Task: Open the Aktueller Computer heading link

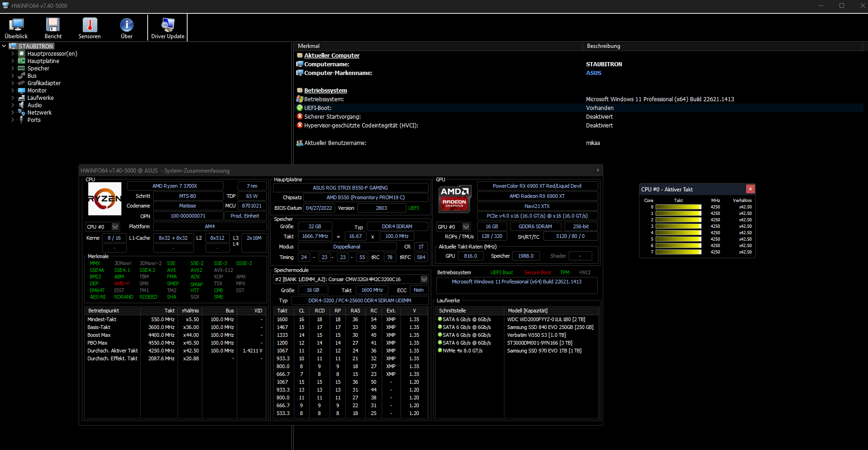Action: tap(332, 56)
